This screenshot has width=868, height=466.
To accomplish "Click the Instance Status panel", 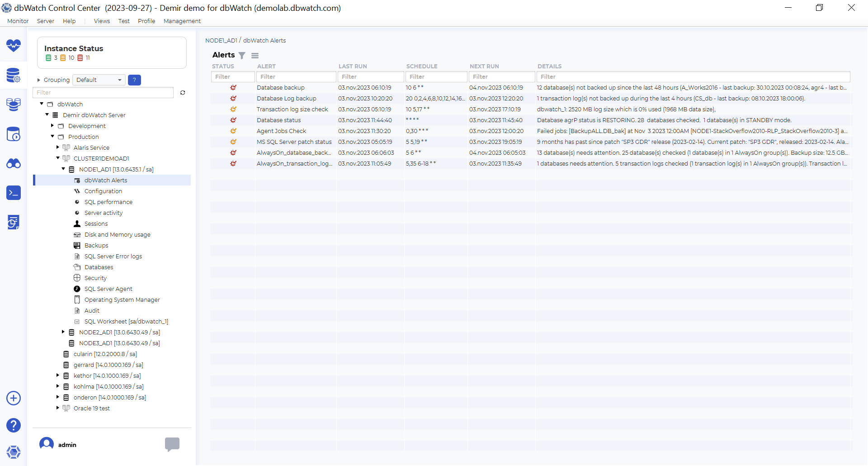I will tap(112, 52).
